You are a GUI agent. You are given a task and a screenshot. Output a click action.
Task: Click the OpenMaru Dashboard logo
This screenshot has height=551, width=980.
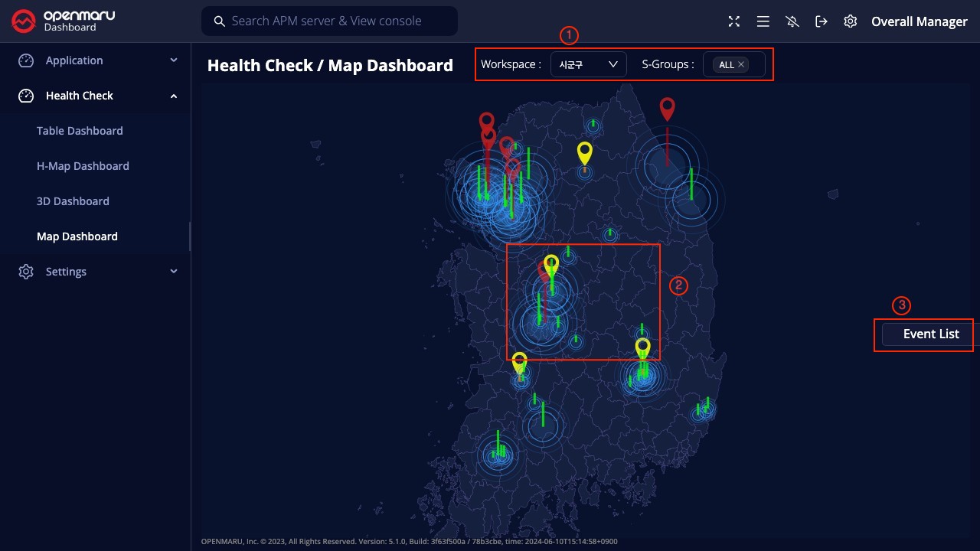point(64,21)
